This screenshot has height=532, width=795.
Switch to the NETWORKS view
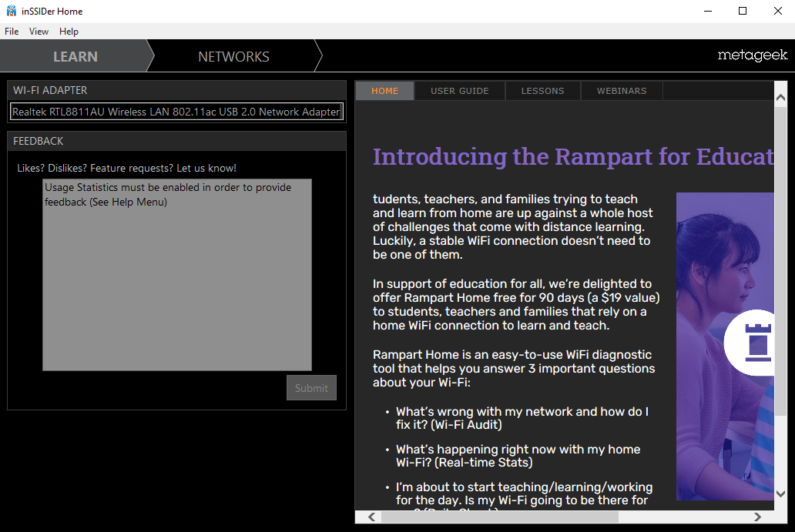(x=233, y=57)
